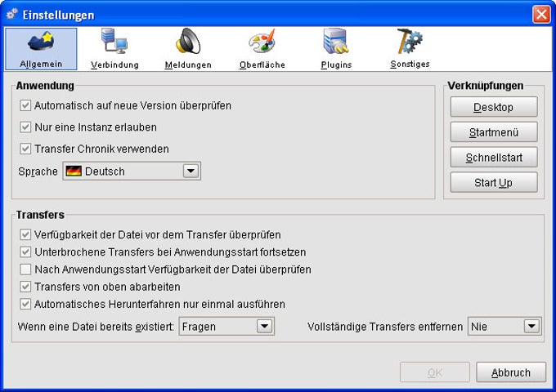556x392 pixels.
Task: Click the 'Wenn eine Datei bereits existiert:' label
Action: [x=96, y=327]
